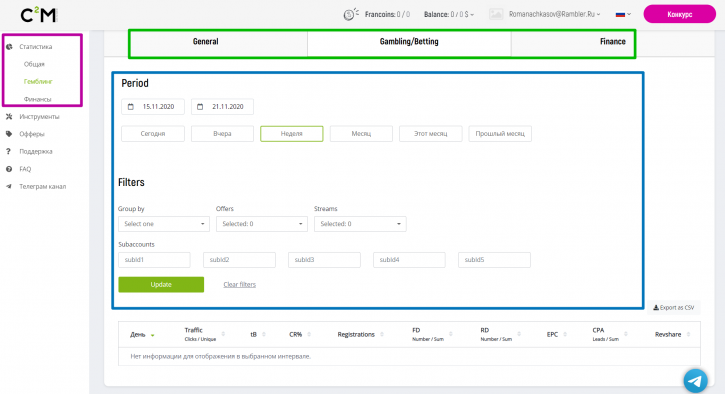Screen dimensions: 725x394
Task: Click the Поддержка question mark icon
Action: [x=9, y=151]
